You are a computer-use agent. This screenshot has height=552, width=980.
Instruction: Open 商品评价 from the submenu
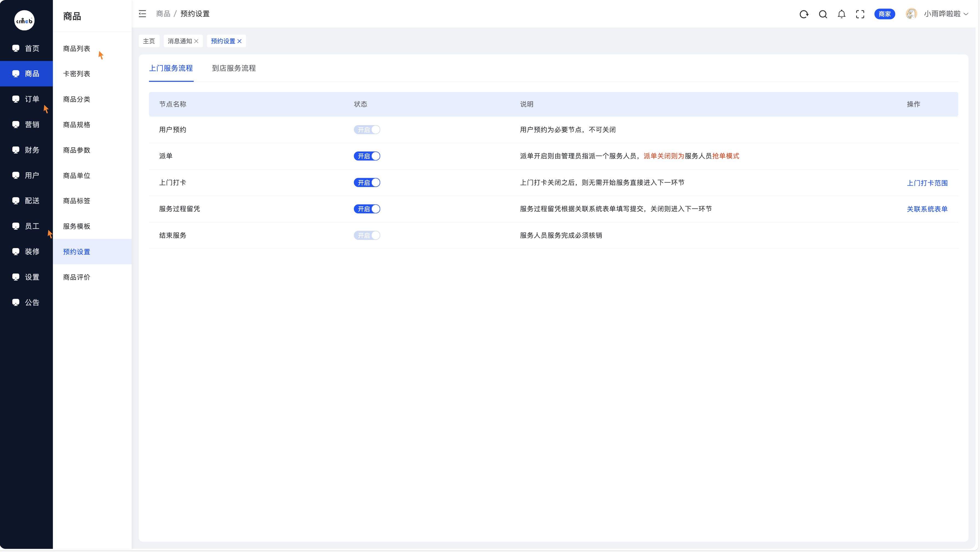pos(76,277)
